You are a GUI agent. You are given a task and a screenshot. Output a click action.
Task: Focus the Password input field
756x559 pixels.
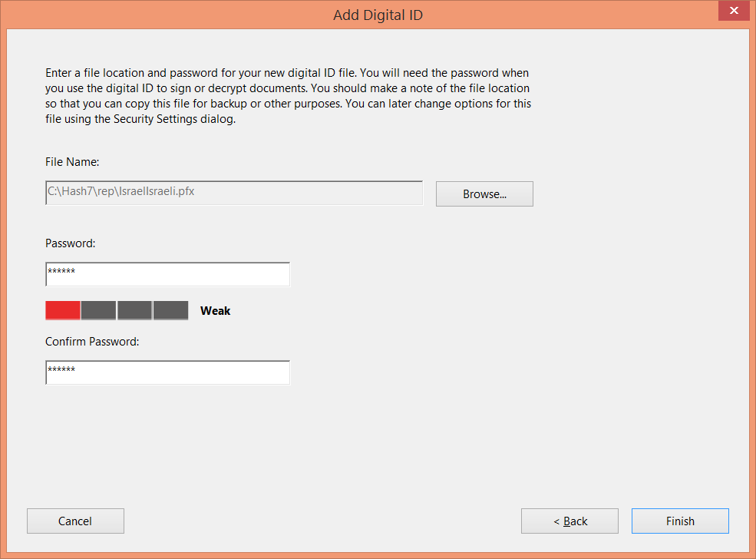[x=168, y=274]
